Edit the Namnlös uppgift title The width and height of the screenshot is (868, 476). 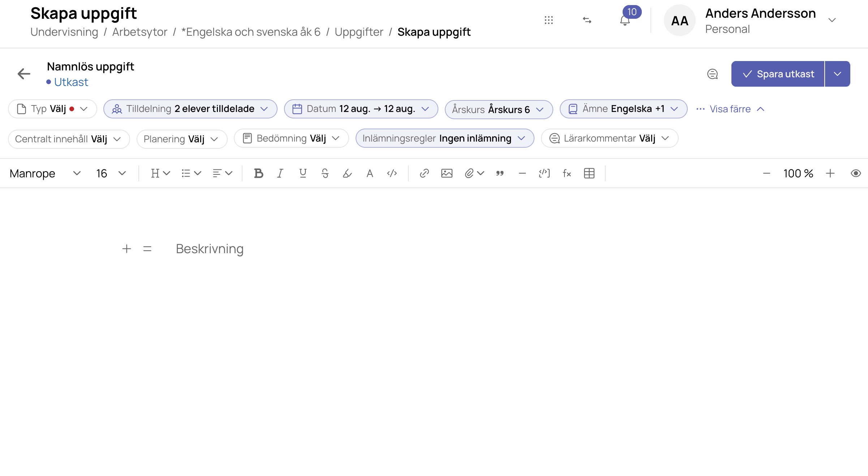(x=90, y=67)
